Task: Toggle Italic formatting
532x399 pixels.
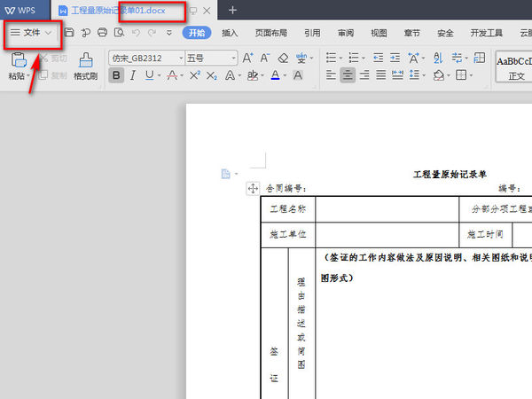Action: 133,75
